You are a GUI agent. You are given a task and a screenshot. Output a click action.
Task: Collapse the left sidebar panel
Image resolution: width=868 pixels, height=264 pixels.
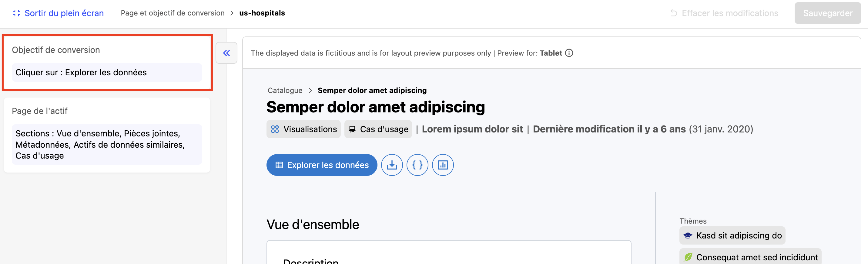click(x=226, y=53)
